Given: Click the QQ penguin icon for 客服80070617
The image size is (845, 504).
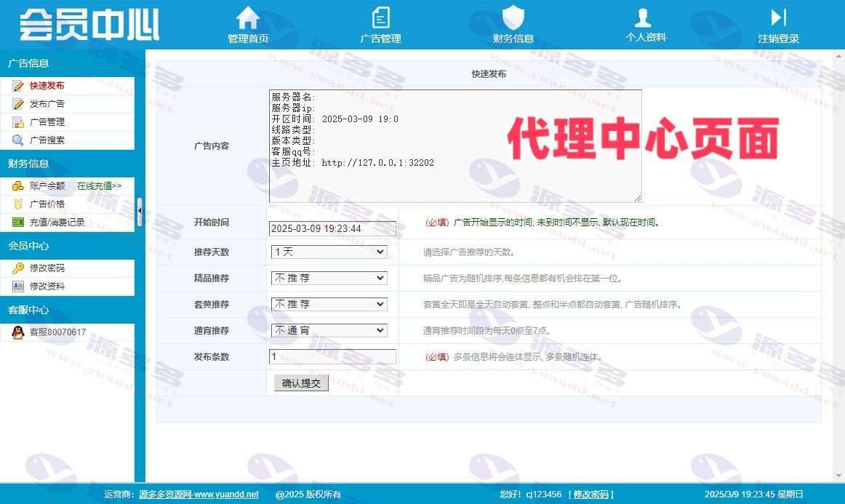Looking at the screenshot, I should click(x=17, y=332).
